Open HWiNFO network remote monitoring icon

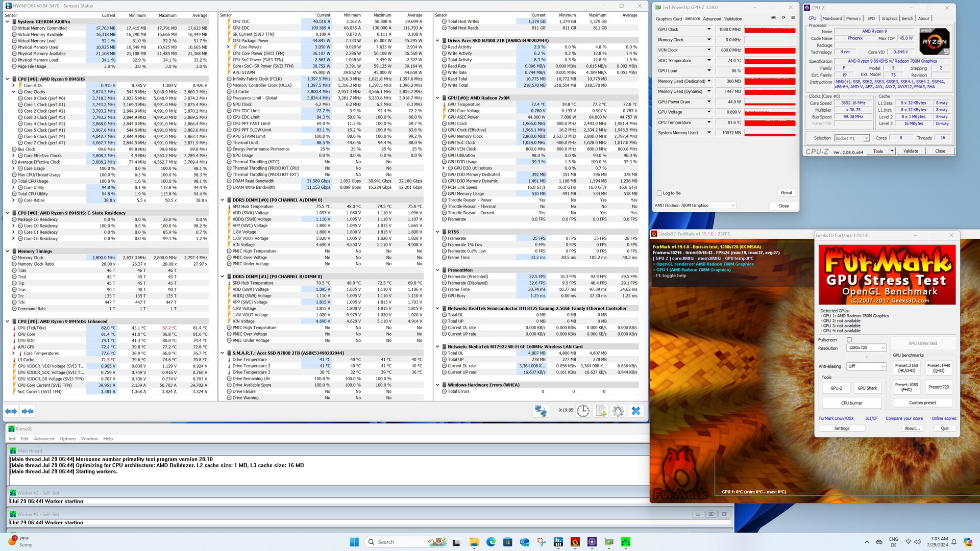pyautogui.click(x=541, y=411)
